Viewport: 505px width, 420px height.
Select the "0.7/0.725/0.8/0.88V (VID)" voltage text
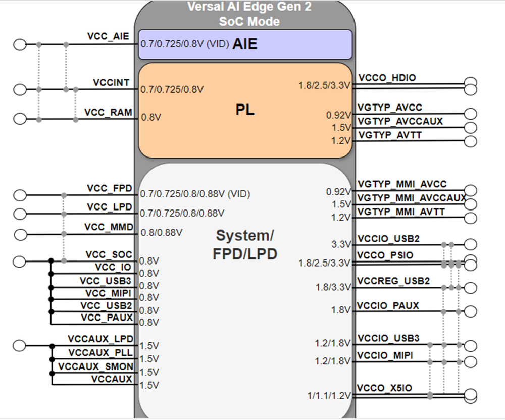click(x=195, y=194)
